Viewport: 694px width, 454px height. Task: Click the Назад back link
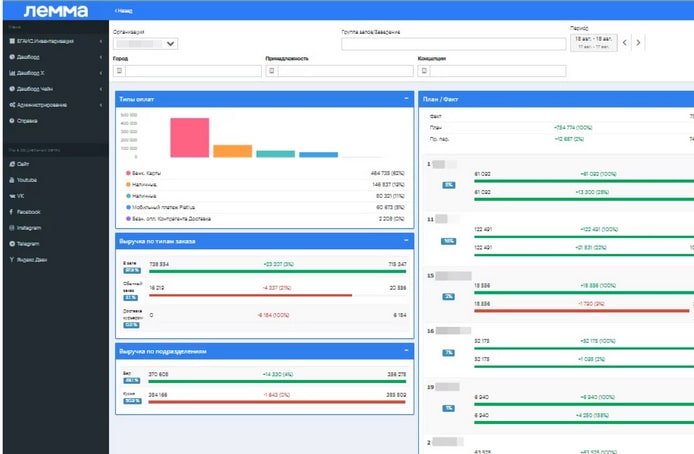(123, 11)
